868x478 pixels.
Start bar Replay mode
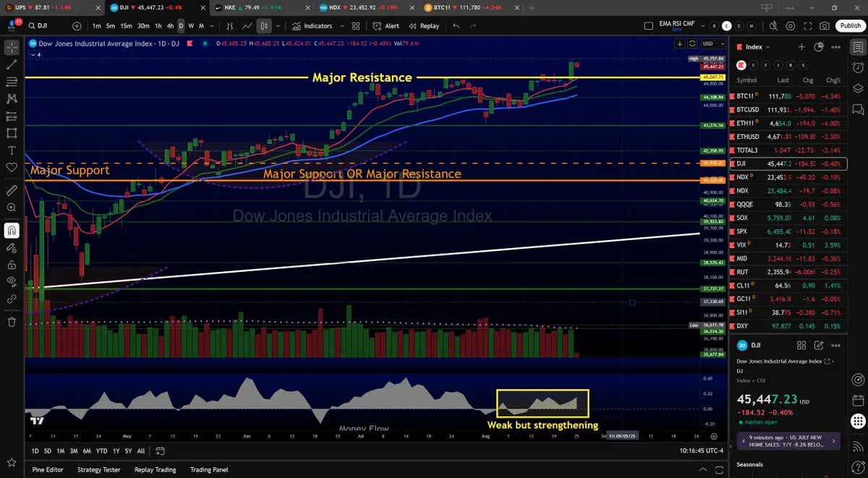pos(424,25)
